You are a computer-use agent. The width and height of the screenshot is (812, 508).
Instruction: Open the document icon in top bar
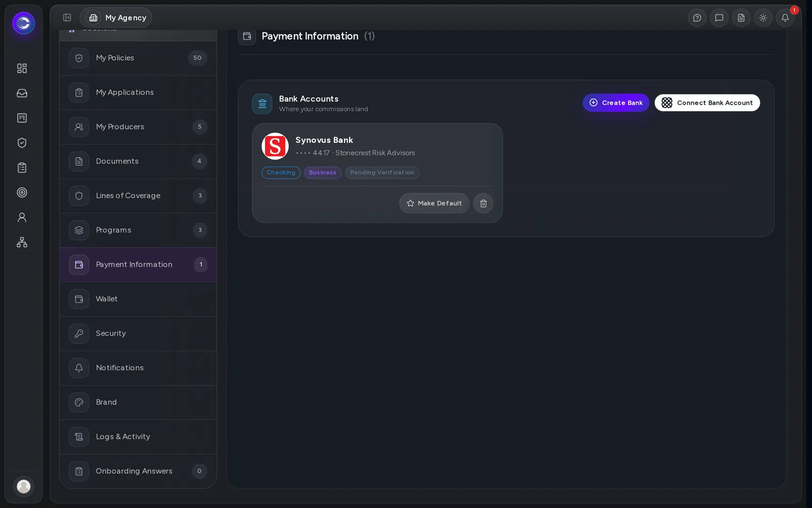click(741, 18)
